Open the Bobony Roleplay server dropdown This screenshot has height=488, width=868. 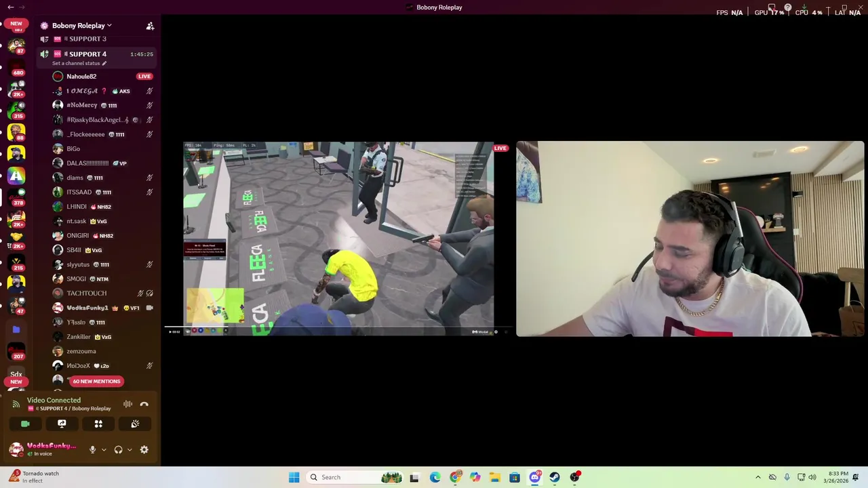(x=81, y=26)
